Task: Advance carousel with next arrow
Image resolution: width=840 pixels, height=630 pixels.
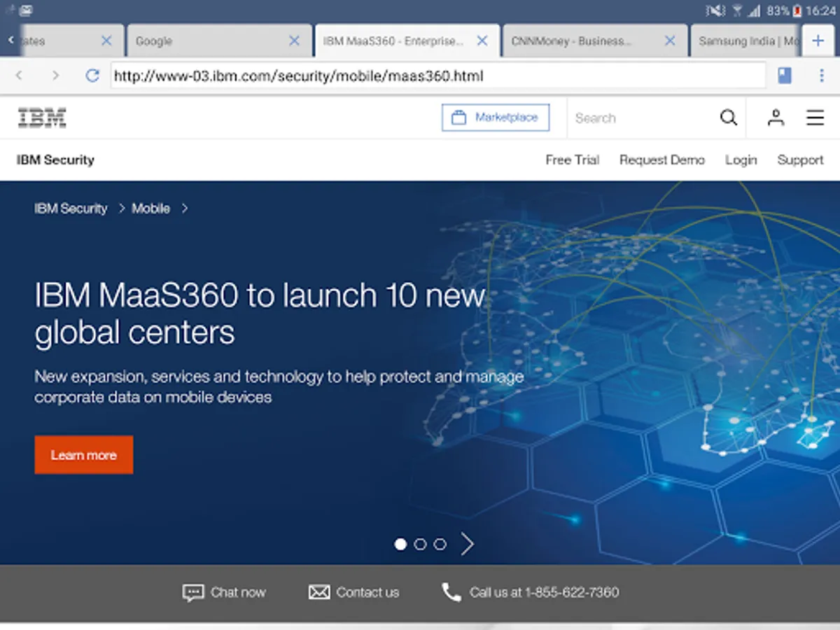Action: tap(467, 544)
